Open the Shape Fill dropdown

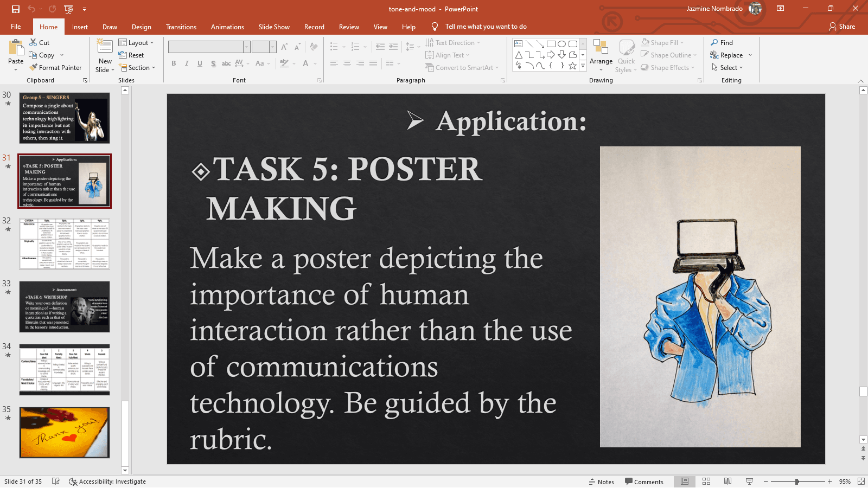pyautogui.click(x=663, y=42)
